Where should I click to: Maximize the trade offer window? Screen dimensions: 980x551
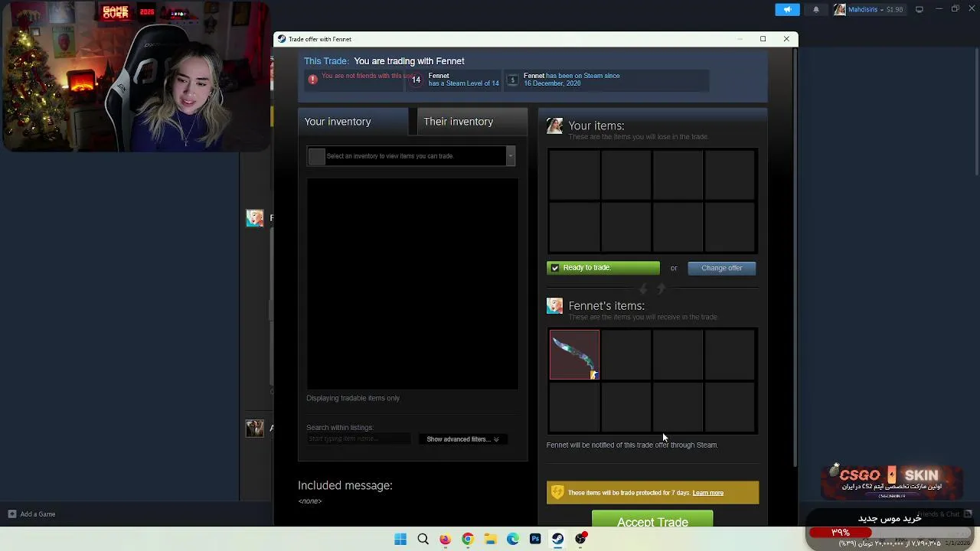[x=763, y=39]
